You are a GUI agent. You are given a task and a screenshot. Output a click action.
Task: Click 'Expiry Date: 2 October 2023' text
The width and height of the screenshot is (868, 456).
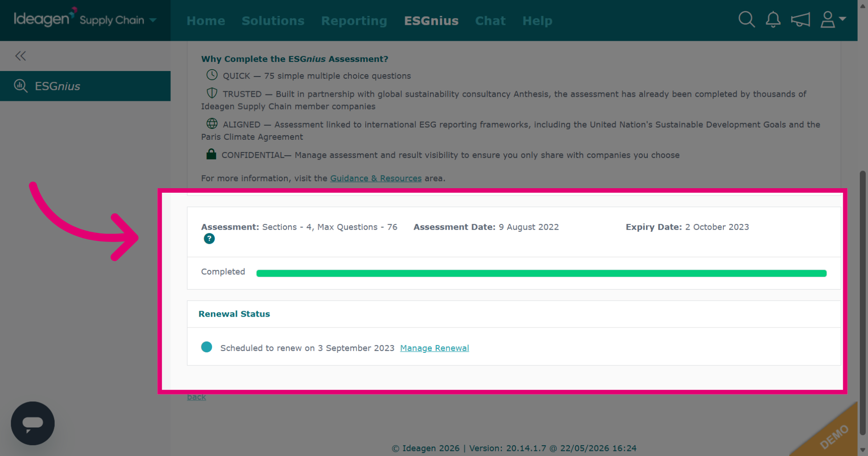[687, 227]
